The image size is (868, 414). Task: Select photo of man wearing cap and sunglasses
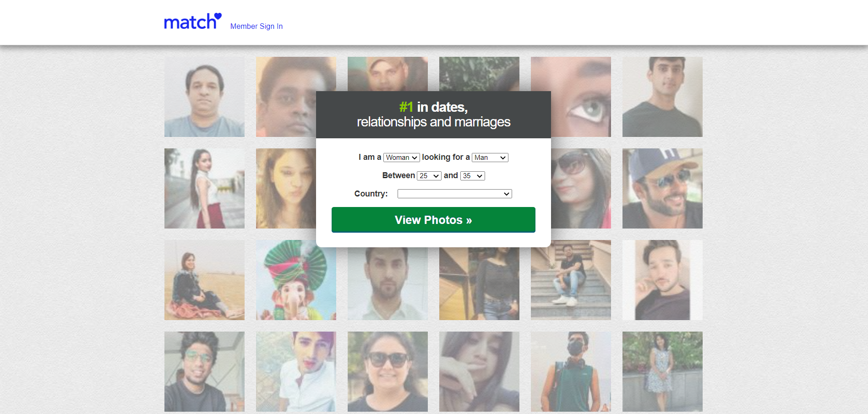point(662,188)
